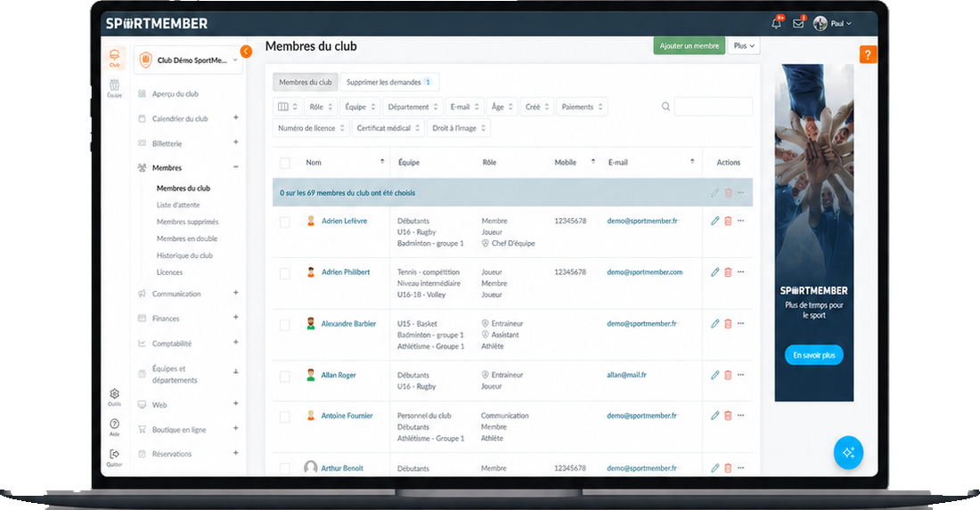Delete Antoine Fournier with trash icon

(x=728, y=416)
